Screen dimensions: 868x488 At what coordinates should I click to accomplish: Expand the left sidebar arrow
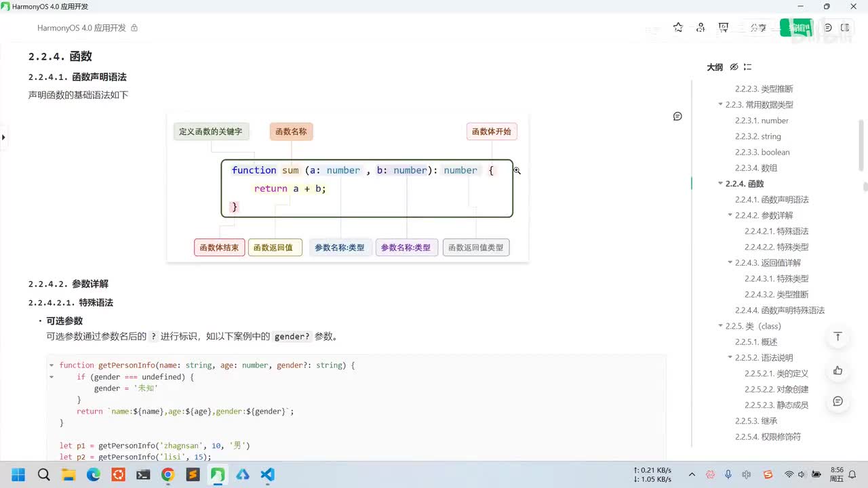point(3,138)
